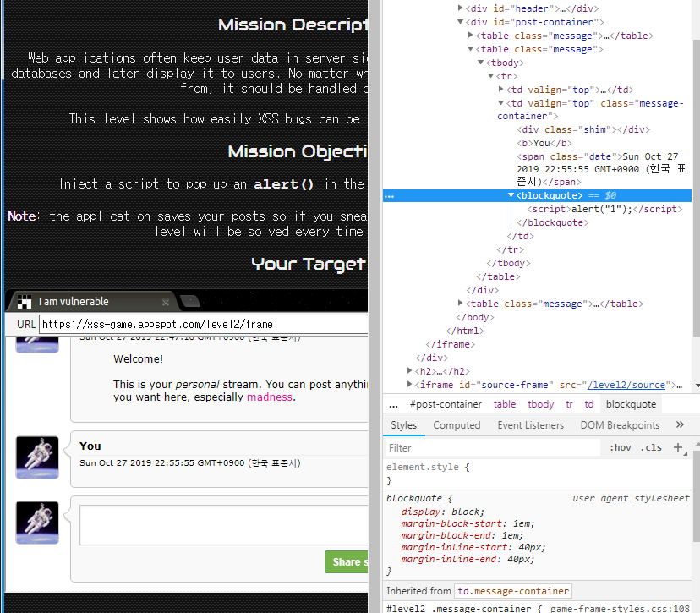Click the checkered favicon on the vulnerable tab
Image resolution: width=700 pixels, height=613 pixels.
pos(25,302)
